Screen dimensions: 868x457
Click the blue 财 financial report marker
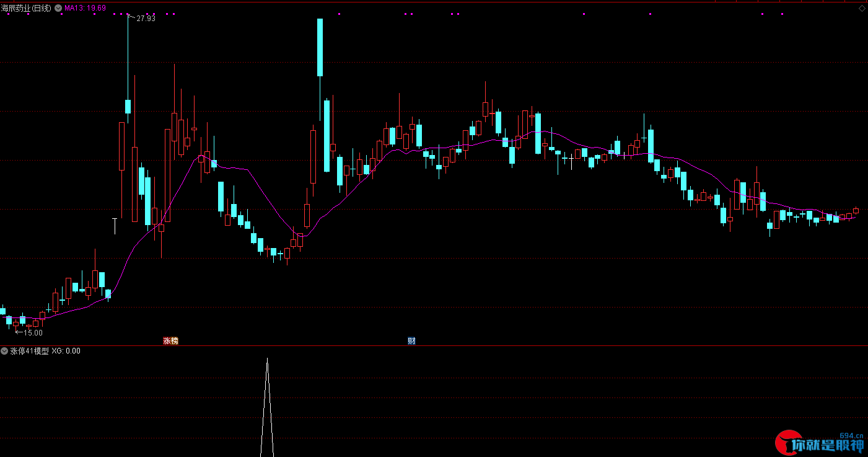[411, 340]
